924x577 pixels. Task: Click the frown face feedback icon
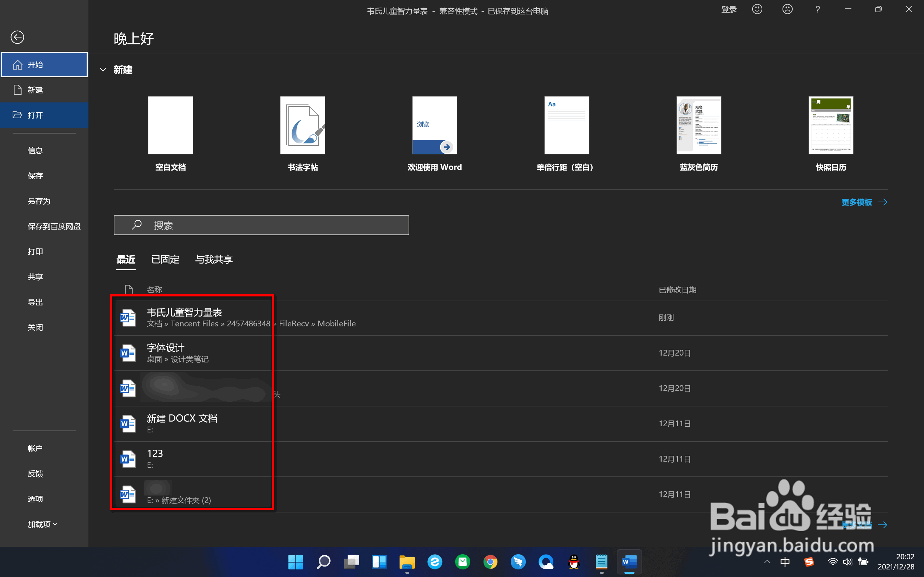click(787, 9)
